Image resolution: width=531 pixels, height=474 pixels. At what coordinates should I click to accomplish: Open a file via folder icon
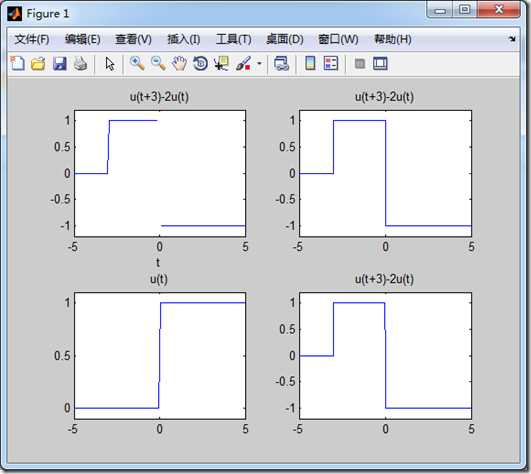pos(38,63)
